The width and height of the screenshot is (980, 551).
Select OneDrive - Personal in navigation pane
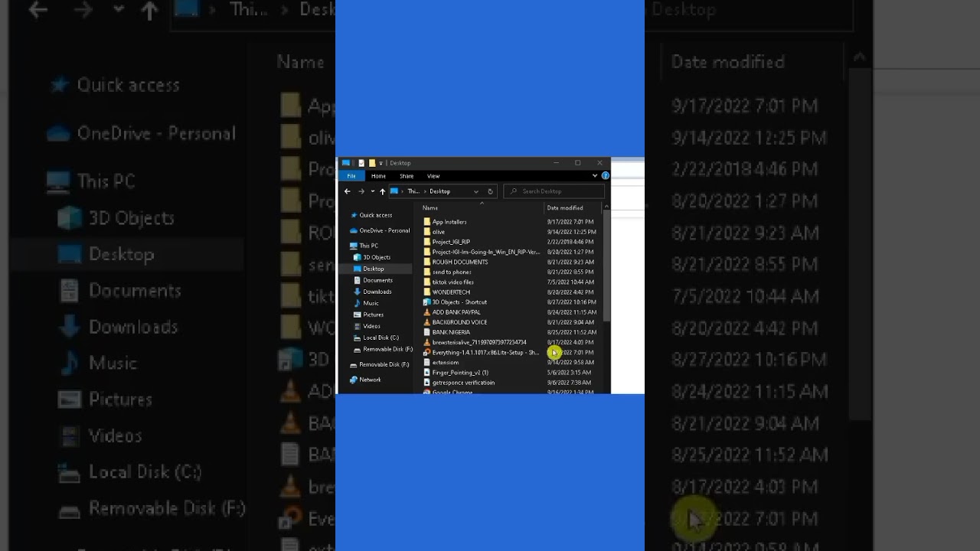pyautogui.click(x=384, y=230)
